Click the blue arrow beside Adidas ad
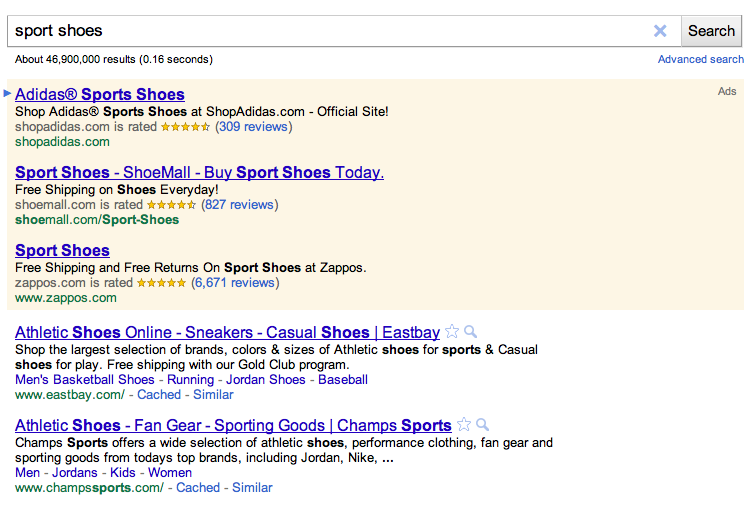 pyautogui.click(x=7, y=93)
